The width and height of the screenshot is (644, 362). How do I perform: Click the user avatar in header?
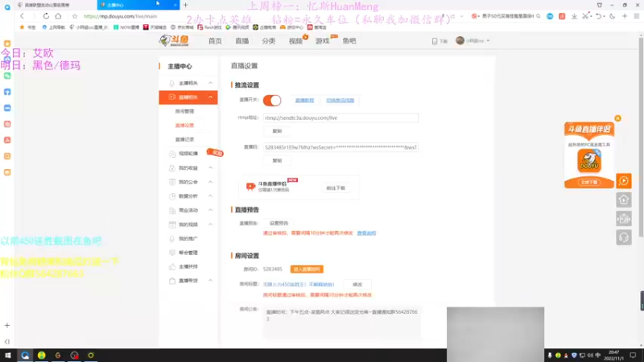(460, 41)
